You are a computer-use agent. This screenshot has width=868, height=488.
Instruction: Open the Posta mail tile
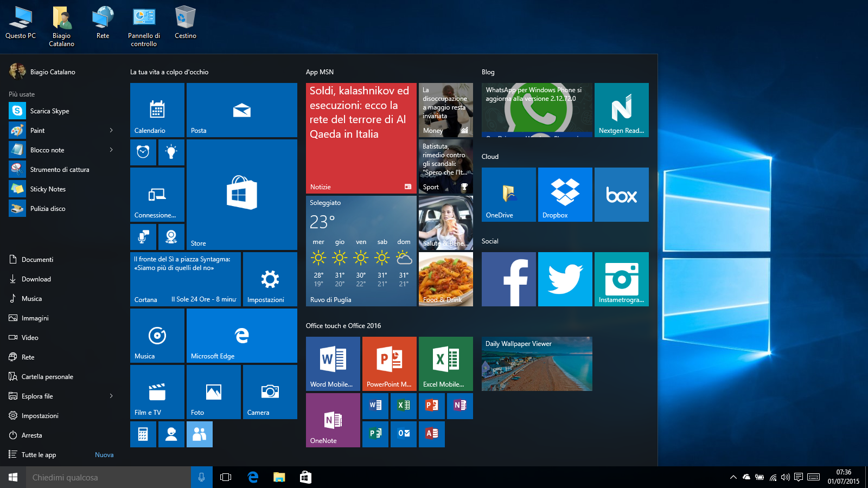pyautogui.click(x=242, y=110)
